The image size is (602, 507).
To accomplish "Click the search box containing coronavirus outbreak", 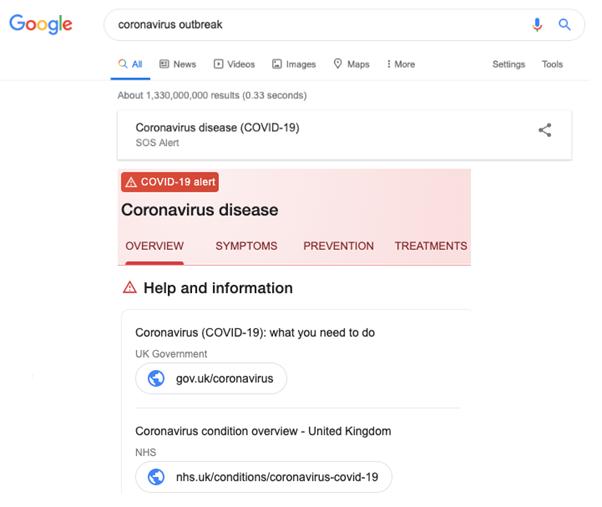I will 320,25.
